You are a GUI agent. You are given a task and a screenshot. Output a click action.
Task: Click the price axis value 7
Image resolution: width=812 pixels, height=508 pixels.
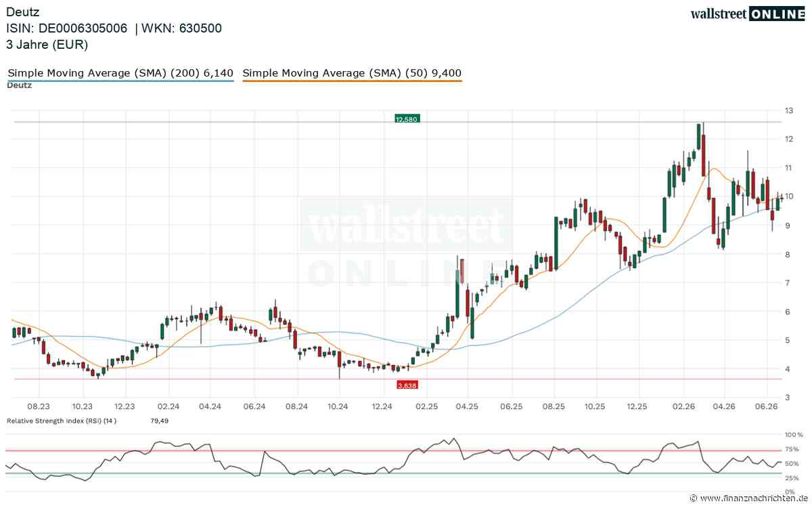click(788, 283)
